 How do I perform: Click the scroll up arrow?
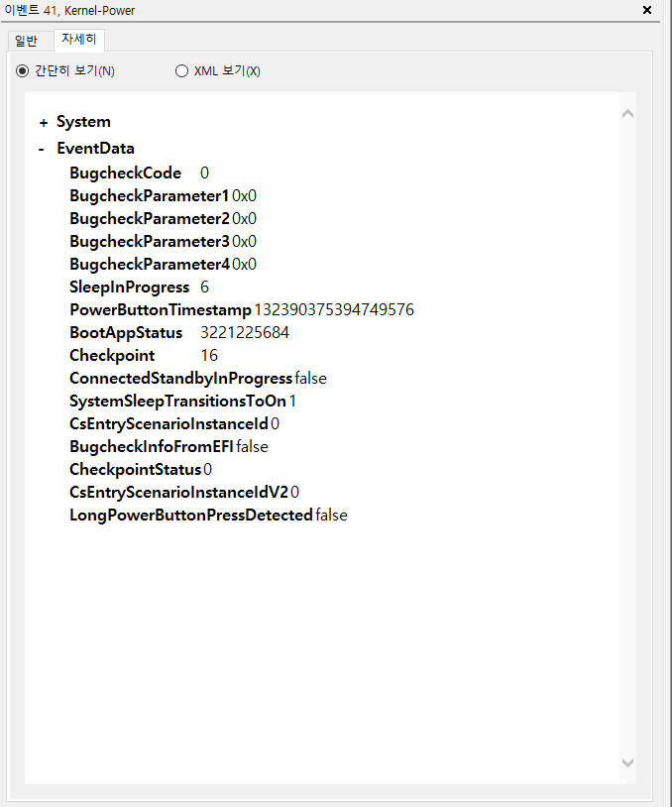626,114
